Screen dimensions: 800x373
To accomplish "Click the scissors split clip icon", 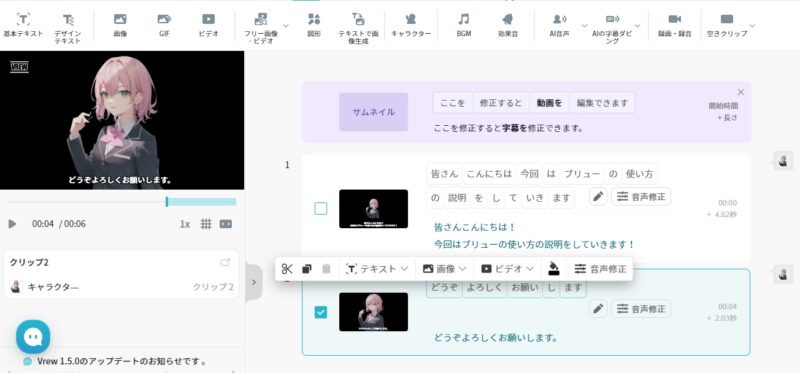I will click(x=287, y=269).
